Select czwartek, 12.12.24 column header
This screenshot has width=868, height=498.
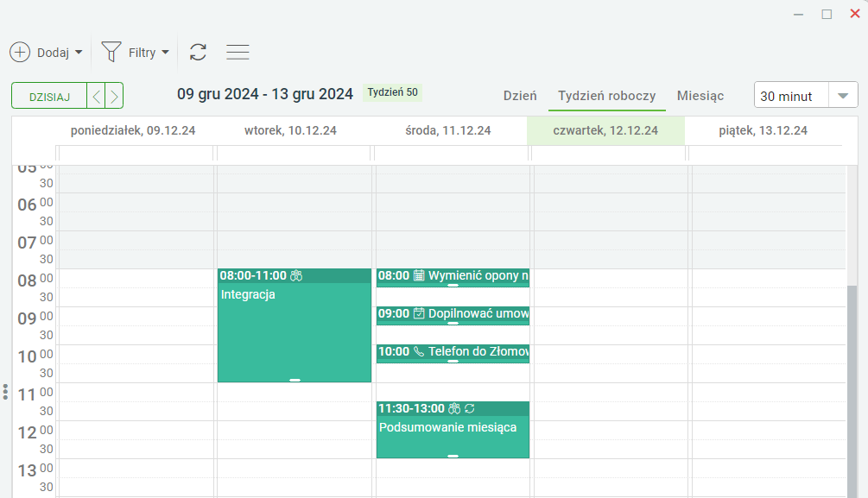pyautogui.click(x=605, y=130)
